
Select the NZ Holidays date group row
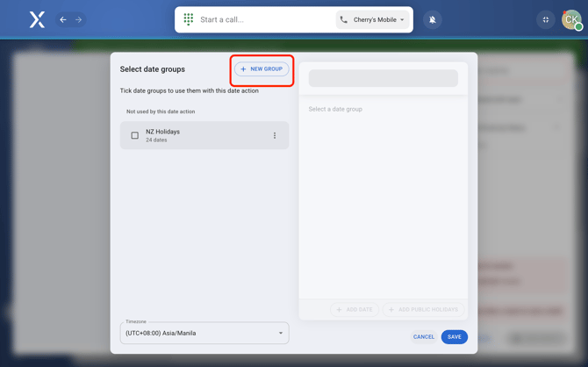click(202, 135)
